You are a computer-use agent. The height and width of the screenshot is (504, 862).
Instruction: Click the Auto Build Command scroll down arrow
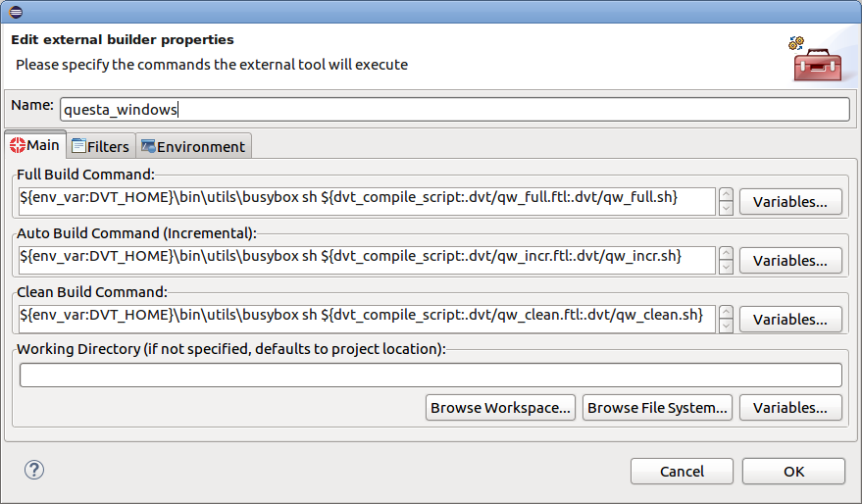[x=727, y=268]
